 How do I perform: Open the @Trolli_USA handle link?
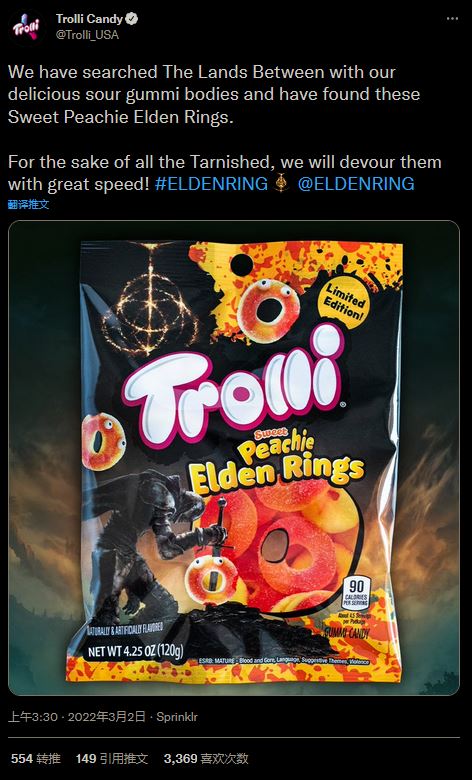pyautogui.click(x=87, y=35)
